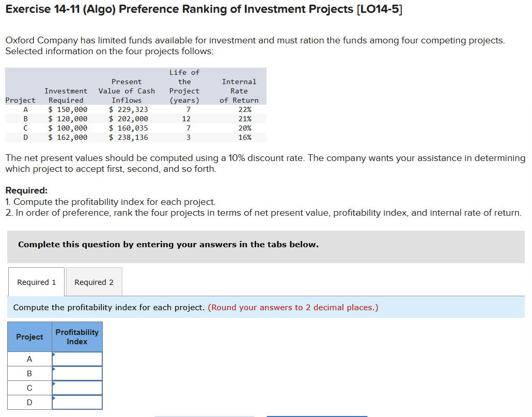Focus the Project C profitability index field
This screenshot has height=417, width=532.
coord(77,388)
